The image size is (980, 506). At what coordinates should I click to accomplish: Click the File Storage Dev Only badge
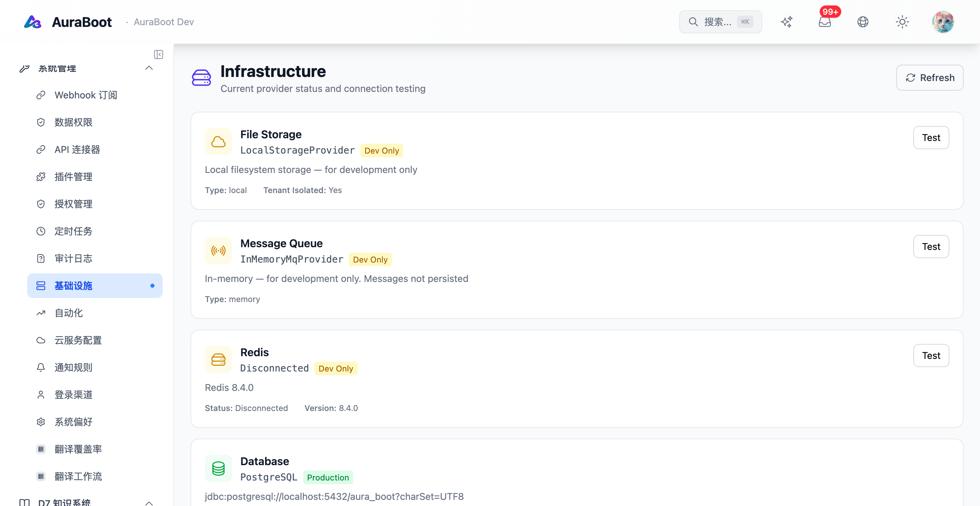(381, 151)
